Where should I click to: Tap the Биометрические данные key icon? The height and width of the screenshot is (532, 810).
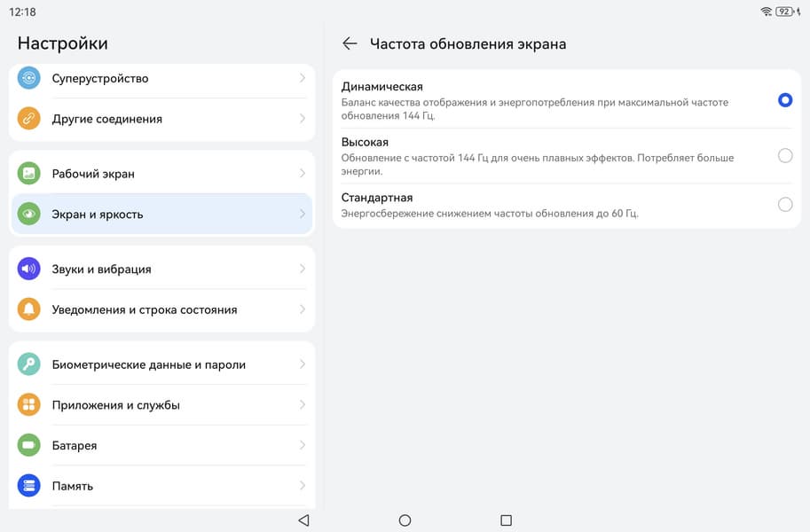tap(29, 364)
